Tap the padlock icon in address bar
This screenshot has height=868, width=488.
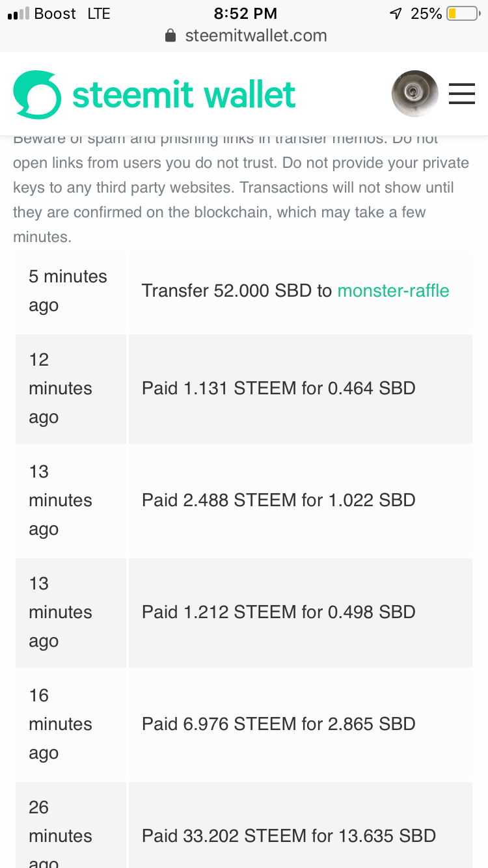[171, 36]
